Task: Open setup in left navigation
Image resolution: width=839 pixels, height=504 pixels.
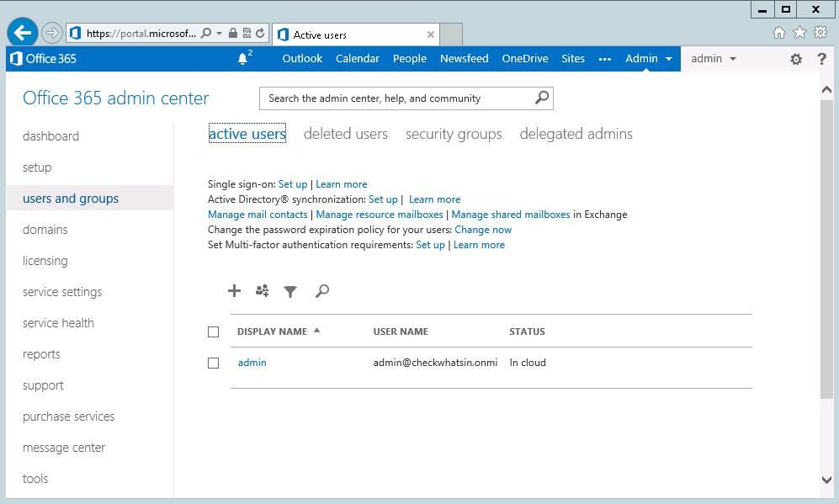Action: coord(37,167)
